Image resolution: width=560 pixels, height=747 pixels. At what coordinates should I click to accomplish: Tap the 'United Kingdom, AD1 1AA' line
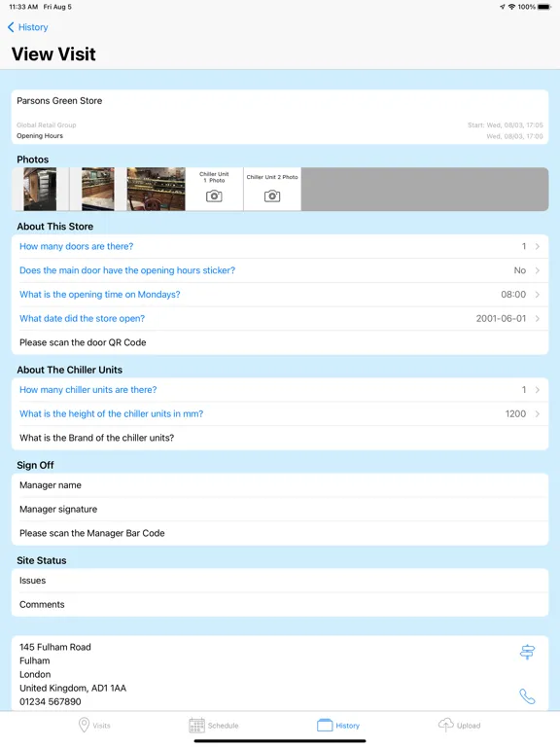(x=73, y=688)
